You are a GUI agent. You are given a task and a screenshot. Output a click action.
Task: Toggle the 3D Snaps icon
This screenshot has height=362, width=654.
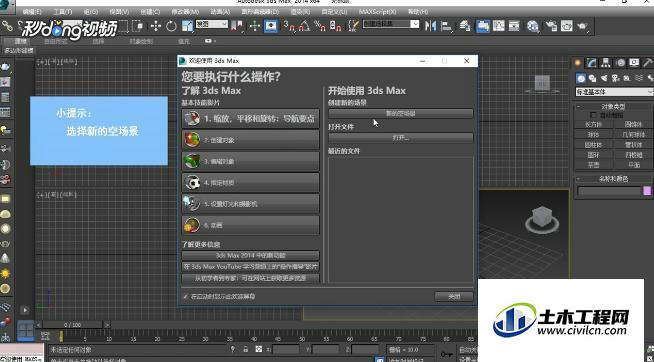click(289, 26)
